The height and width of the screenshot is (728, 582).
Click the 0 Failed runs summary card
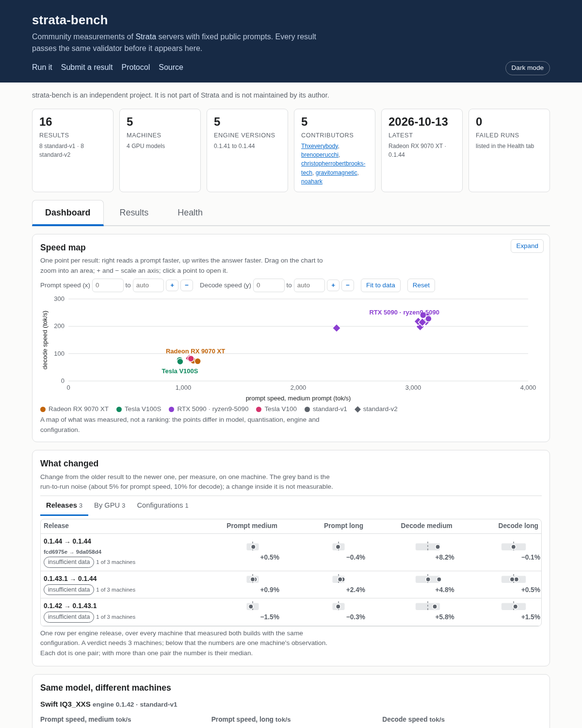[509, 150]
